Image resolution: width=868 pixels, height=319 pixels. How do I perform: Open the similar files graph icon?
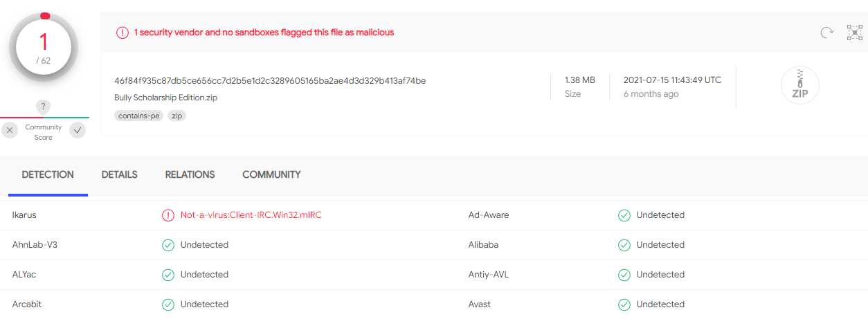[855, 33]
